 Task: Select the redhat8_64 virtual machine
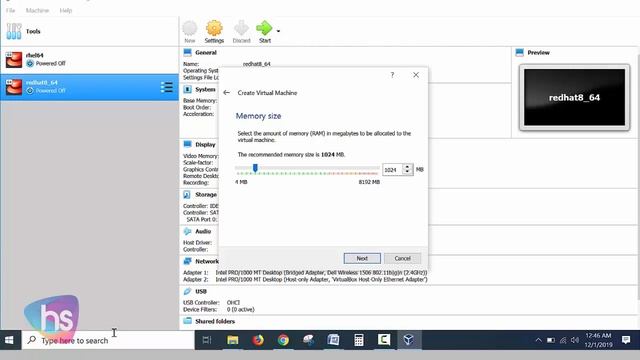click(x=89, y=87)
